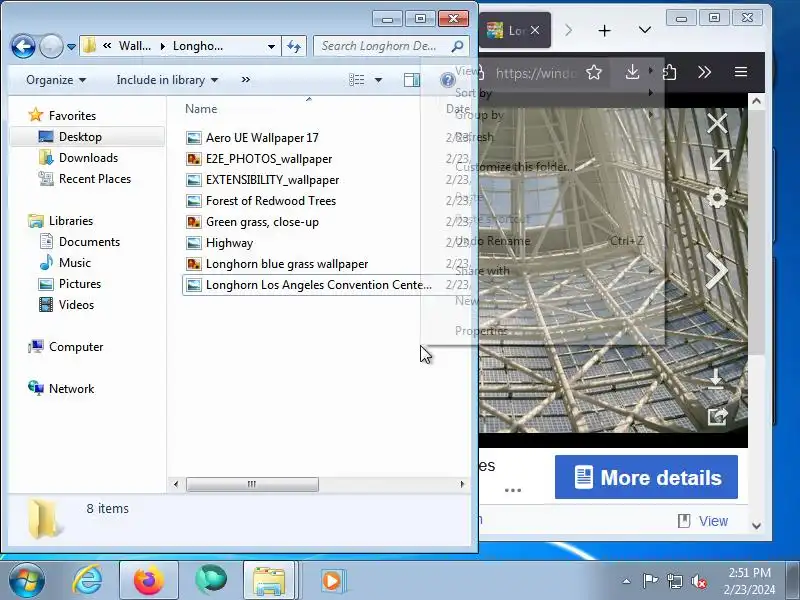800x600 pixels.
Task: Select Network in navigation pane
Action: coord(71,389)
